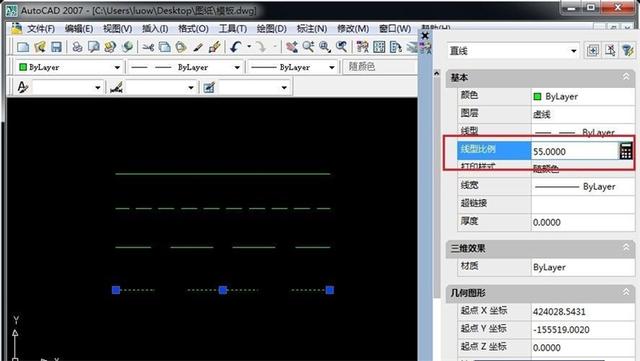Open the 窗口(W) menu
This screenshot has width=640, height=361.
point(395,29)
